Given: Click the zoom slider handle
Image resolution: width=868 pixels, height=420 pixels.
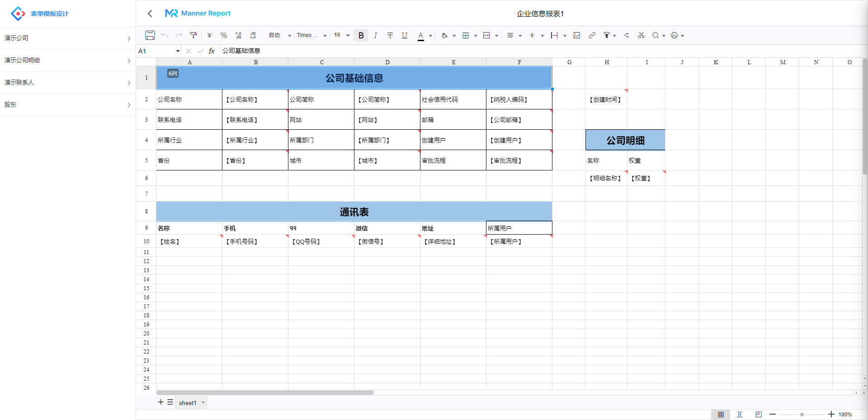Looking at the screenshot, I should (802, 415).
